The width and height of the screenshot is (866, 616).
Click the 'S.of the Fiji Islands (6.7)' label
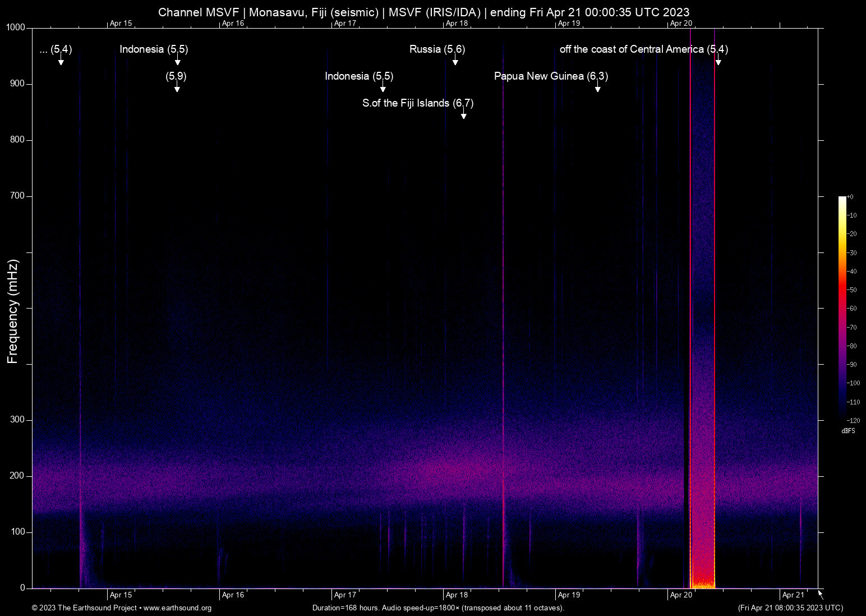point(417,103)
